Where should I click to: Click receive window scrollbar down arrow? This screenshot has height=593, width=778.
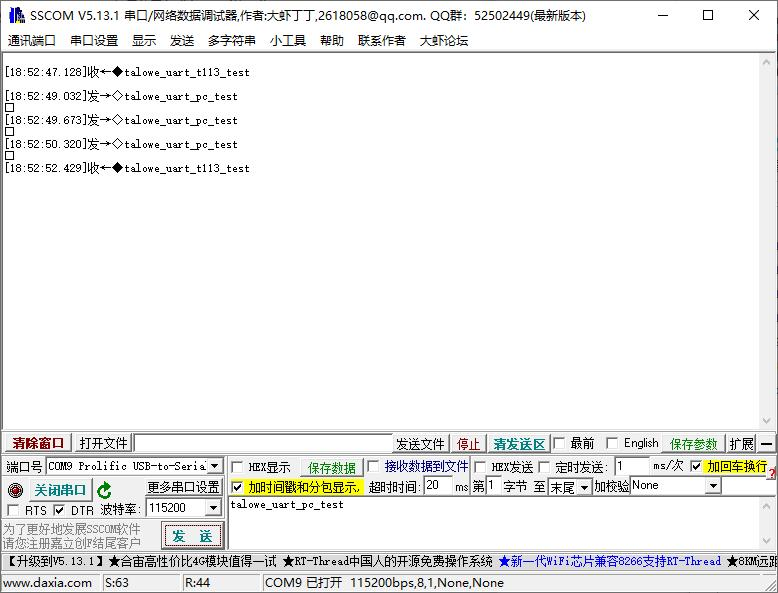(766, 420)
